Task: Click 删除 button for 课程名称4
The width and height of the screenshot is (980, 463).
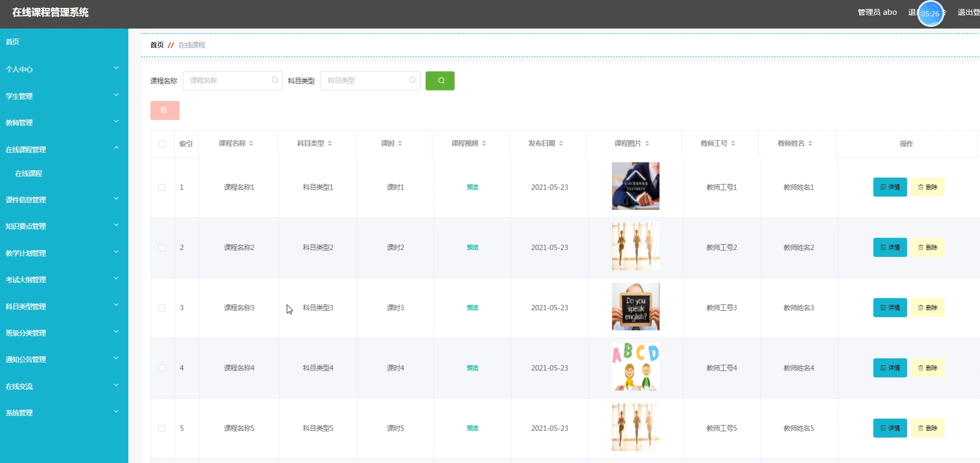Action: click(927, 368)
